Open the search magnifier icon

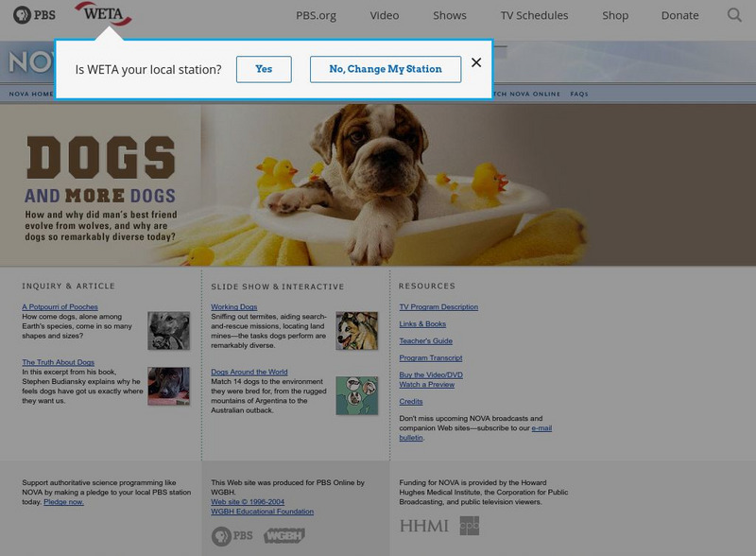click(734, 15)
